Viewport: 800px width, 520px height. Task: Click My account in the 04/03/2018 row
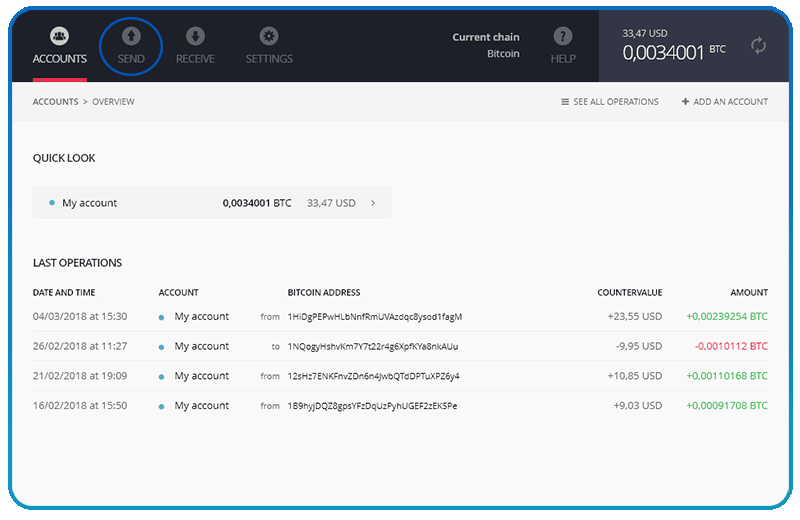click(x=202, y=316)
